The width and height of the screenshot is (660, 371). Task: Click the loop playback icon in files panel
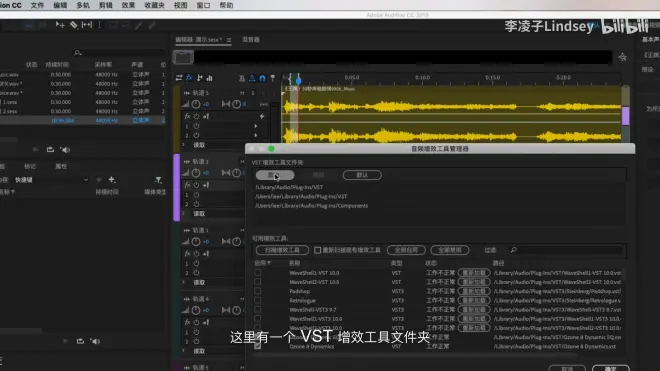(51, 149)
